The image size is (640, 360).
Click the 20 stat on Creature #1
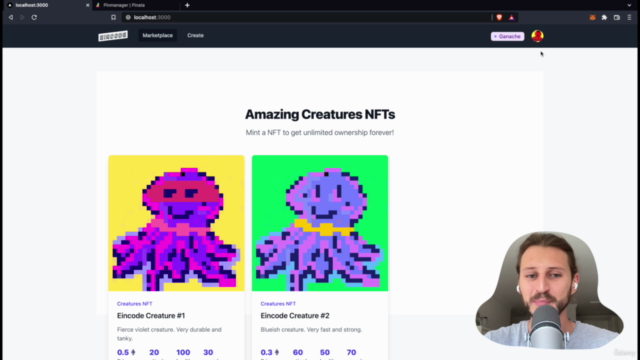(154, 352)
